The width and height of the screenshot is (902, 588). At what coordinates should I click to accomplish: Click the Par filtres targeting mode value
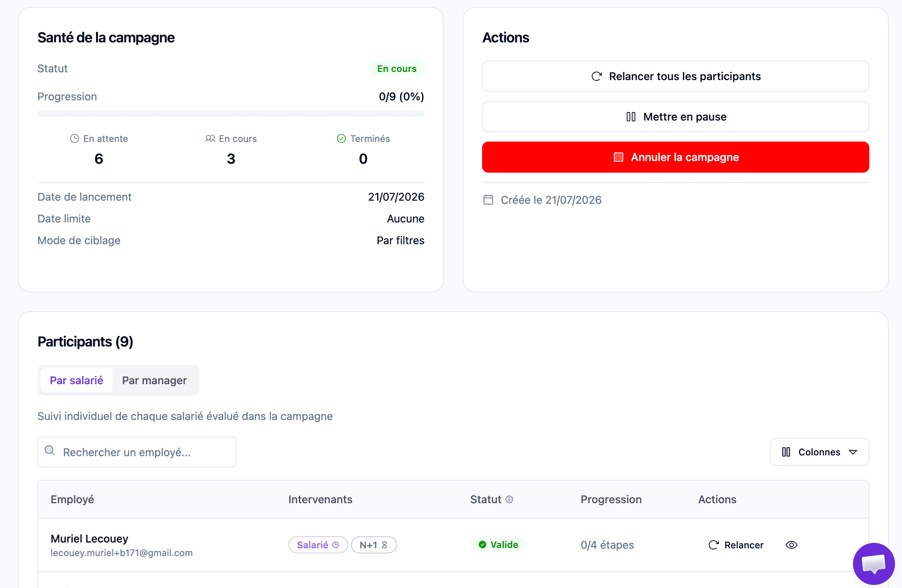click(400, 240)
